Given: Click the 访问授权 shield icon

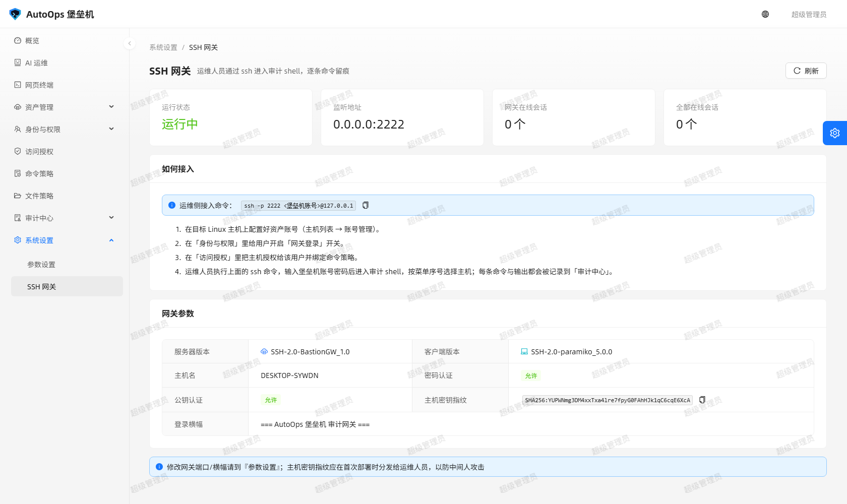Looking at the screenshot, I should [18, 151].
